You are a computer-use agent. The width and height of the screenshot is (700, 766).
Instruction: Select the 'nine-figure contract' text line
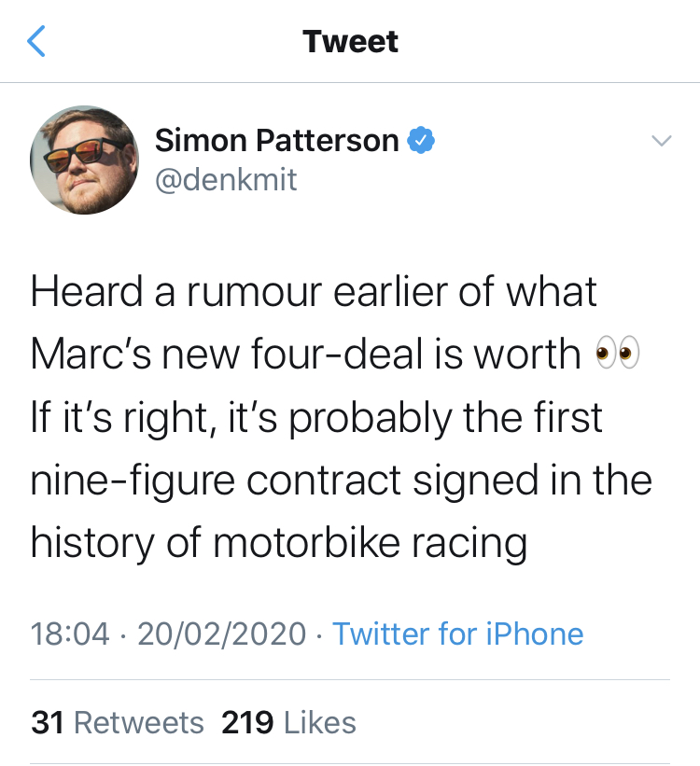pos(342,480)
